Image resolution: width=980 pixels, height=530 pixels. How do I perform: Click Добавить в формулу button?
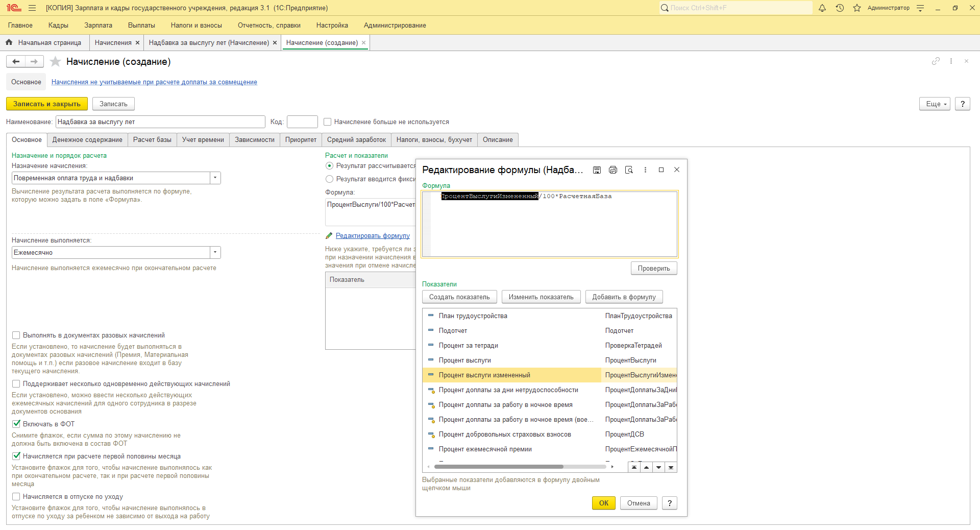[624, 297]
